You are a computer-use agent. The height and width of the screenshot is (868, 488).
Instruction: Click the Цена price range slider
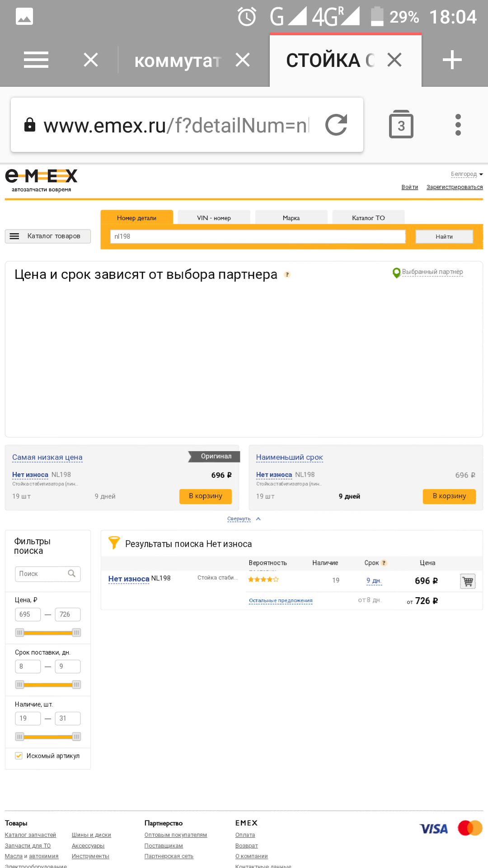click(x=48, y=633)
